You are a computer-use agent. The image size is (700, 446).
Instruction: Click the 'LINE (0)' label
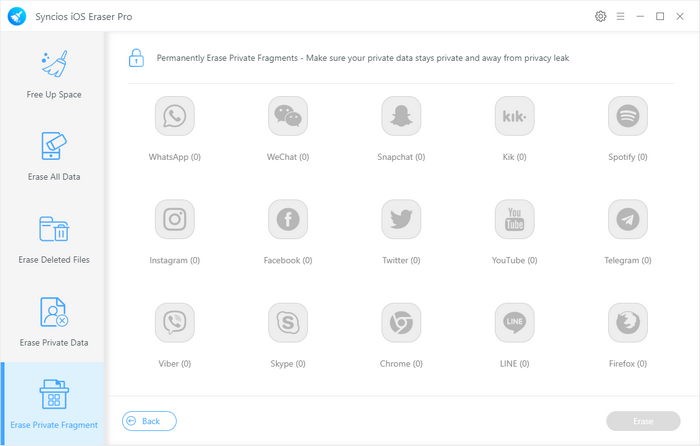(x=514, y=364)
